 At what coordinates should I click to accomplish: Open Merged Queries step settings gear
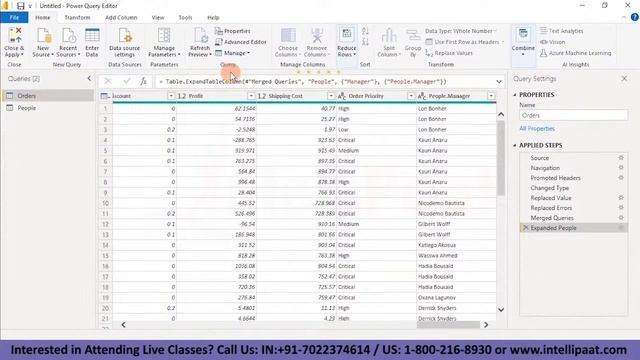tap(621, 218)
